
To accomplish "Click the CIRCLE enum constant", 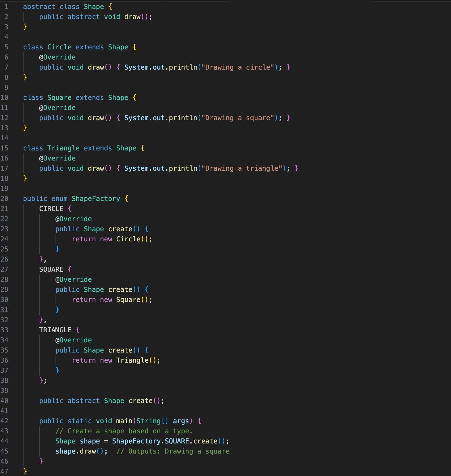I will pyautogui.click(x=51, y=209).
